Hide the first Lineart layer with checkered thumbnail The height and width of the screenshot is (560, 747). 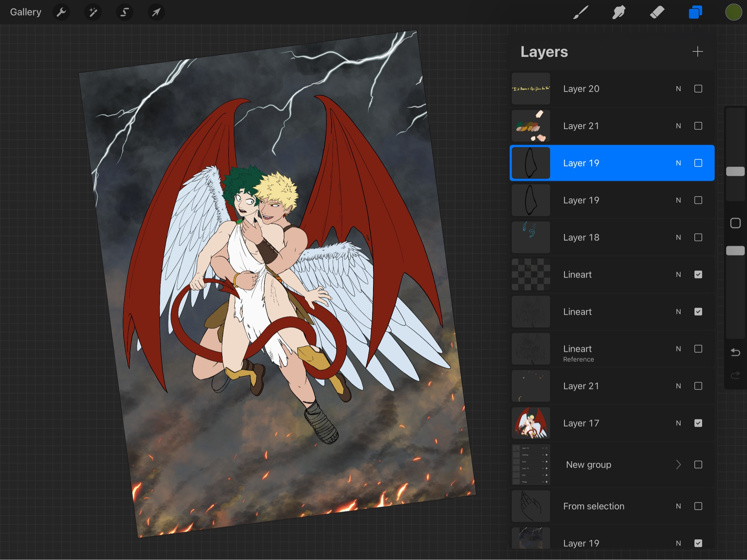(x=698, y=274)
